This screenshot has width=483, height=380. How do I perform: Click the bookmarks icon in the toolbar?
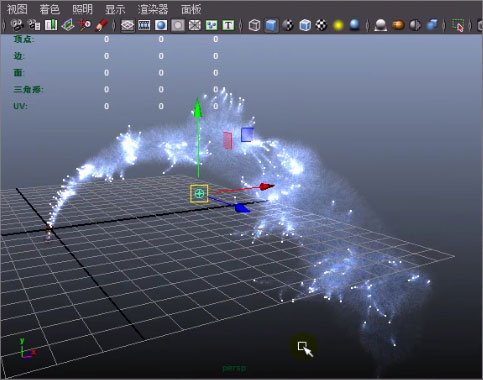51,25
